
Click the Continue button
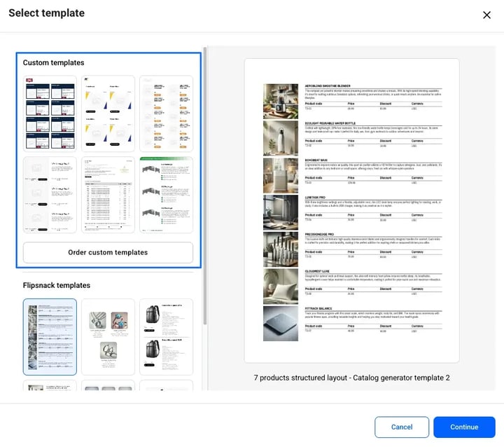[464, 427]
